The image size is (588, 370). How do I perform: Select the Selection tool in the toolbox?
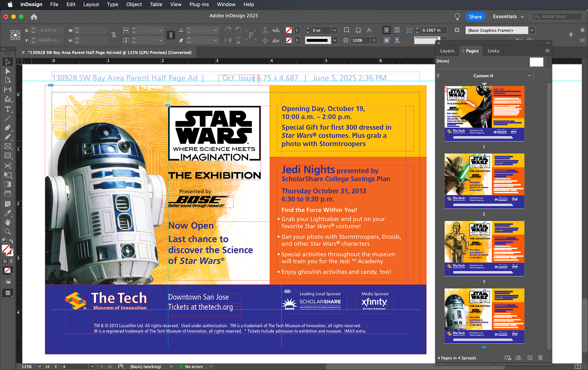[x=8, y=62]
